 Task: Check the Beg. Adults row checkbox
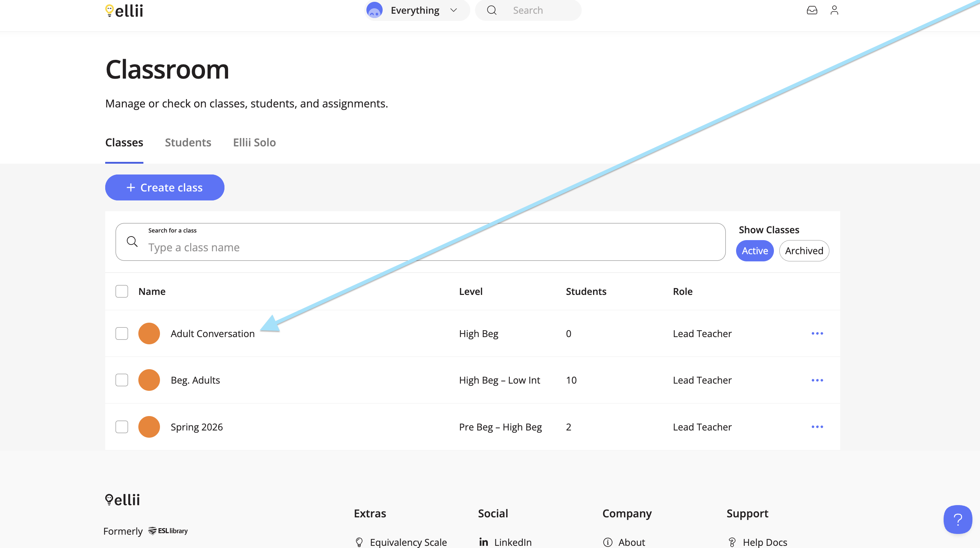(x=122, y=380)
